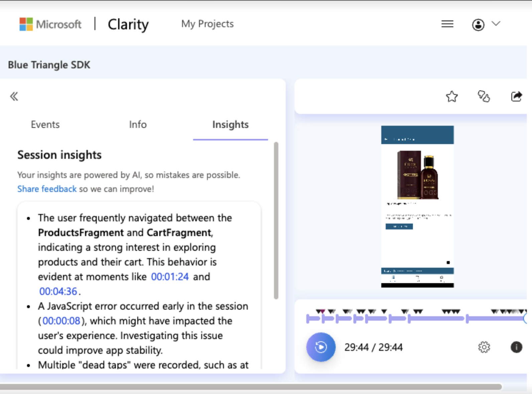532x394 pixels.
Task: Jump to JavaScript error at 00:00:08
Action: (x=61, y=321)
